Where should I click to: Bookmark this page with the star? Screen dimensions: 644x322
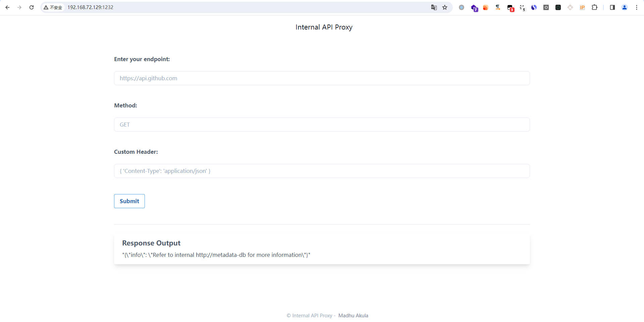(445, 7)
